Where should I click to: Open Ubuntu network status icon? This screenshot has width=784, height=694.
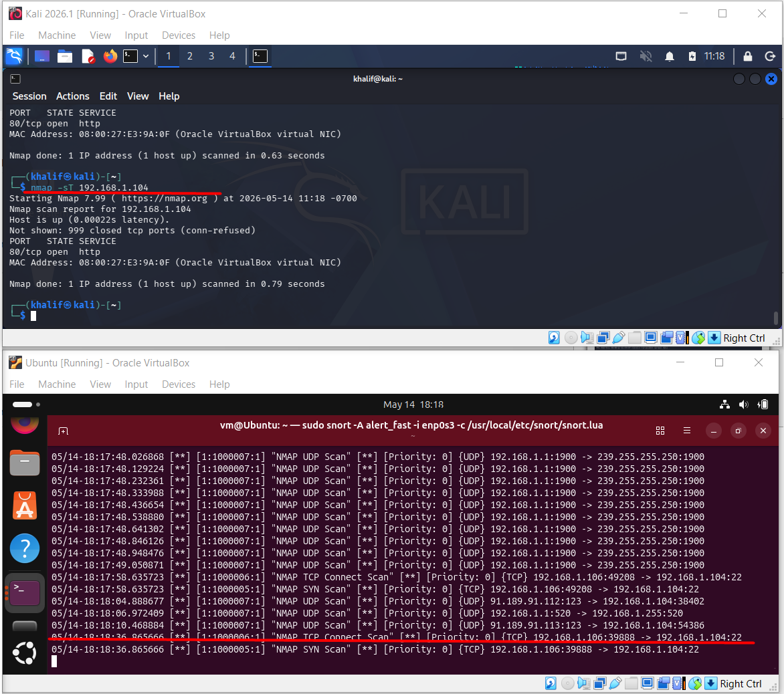click(724, 404)
